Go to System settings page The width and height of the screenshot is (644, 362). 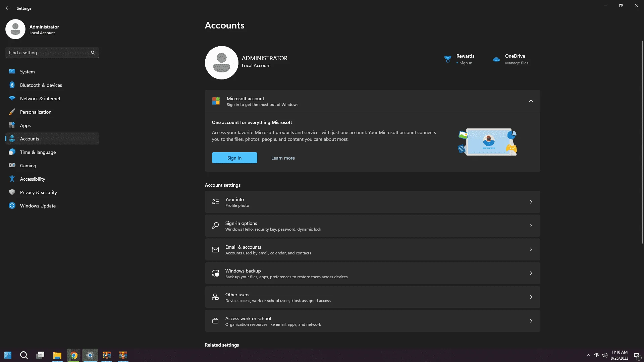[52, 72]
